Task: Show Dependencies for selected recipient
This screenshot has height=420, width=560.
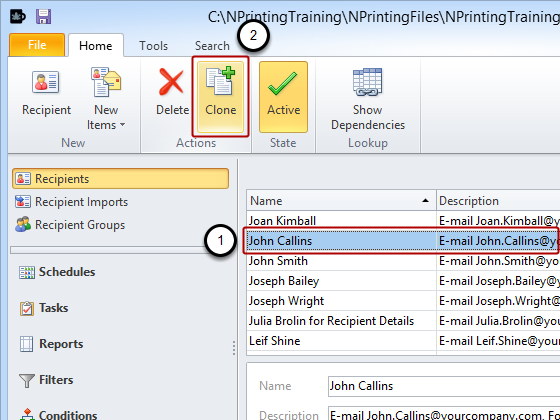Action: 368,98
